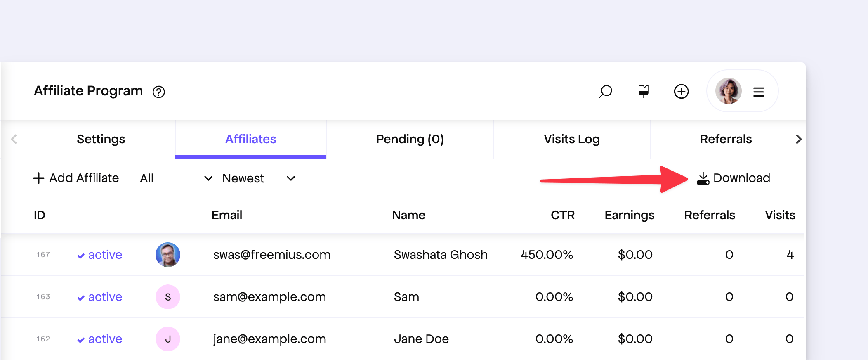This screenshot has width=868, height=360.
Task: Click Sam's pink 'S' avatar
Action: point(167,297)
